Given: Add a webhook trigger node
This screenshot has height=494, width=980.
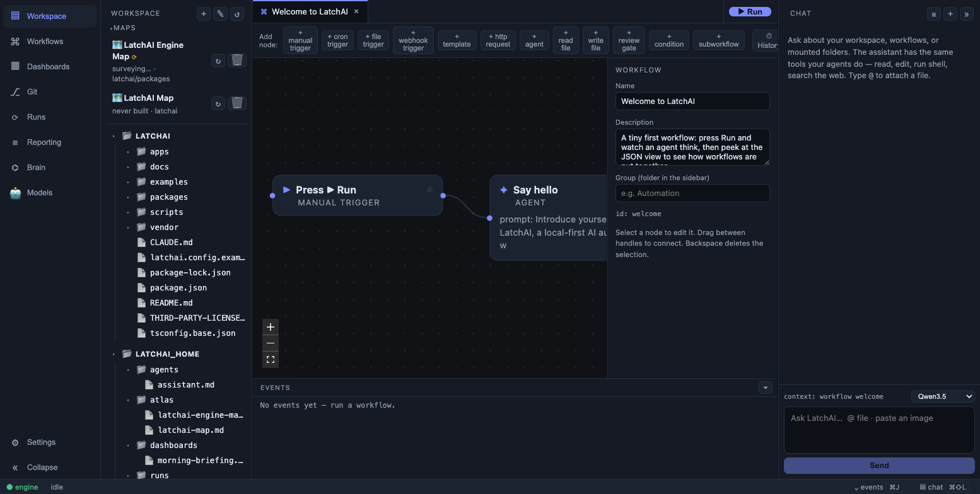Looking at the screenshot, I should point(413,40).
